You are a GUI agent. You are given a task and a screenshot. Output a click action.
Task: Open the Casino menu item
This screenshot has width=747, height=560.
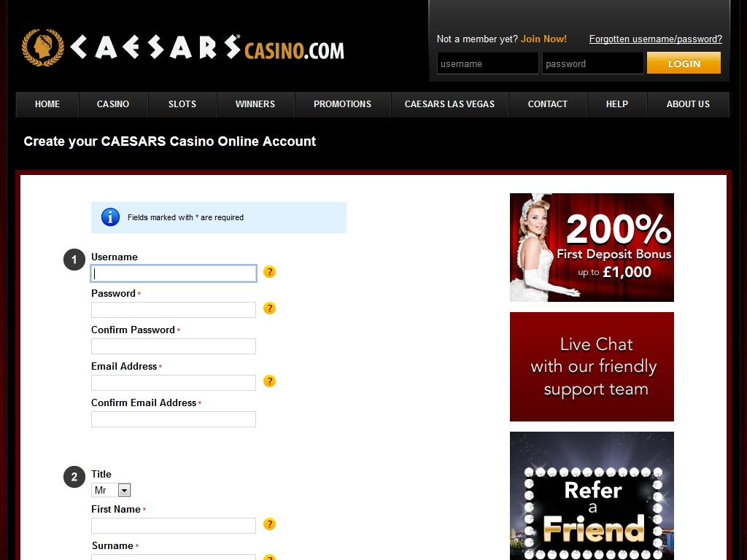tap(113, 104)
